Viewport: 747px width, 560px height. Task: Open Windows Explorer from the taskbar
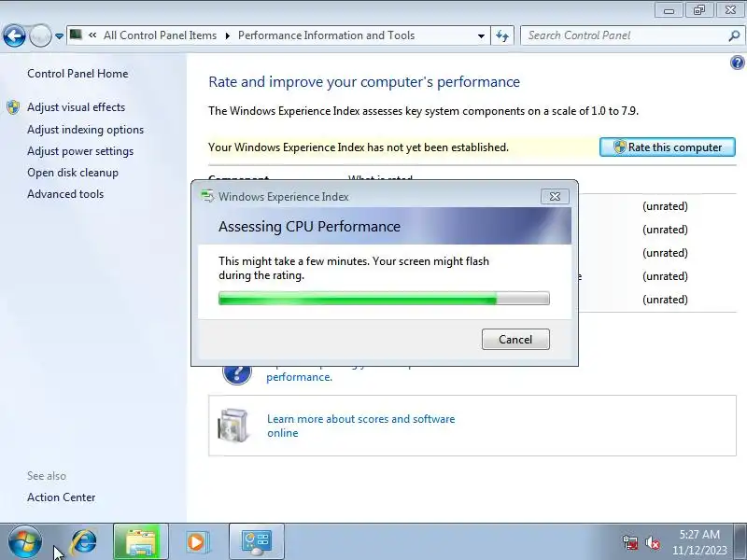141,542
